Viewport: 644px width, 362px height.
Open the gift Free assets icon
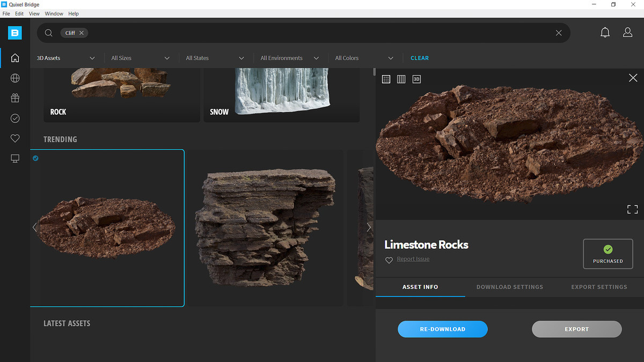point(15,98)
